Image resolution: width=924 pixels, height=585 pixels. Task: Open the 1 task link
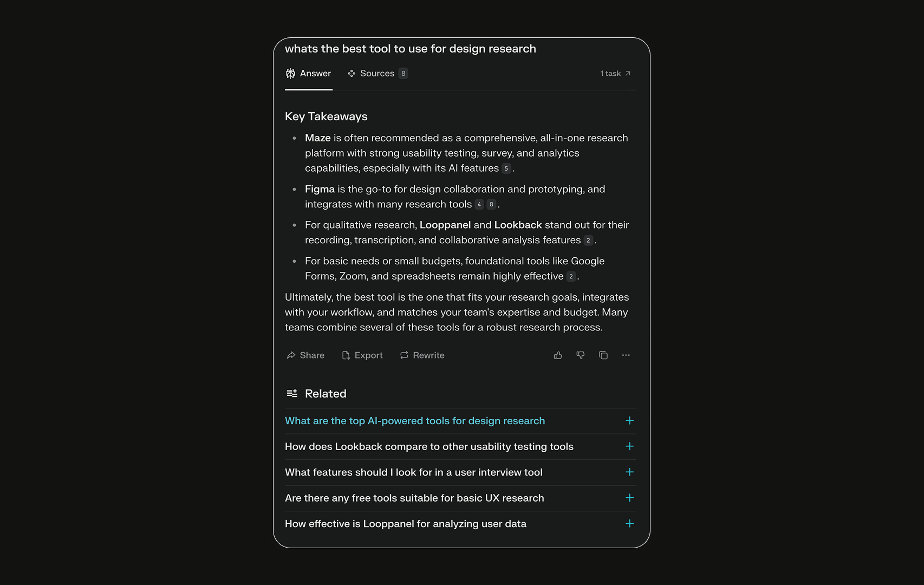pyautogui.click(x=615, y=74)
